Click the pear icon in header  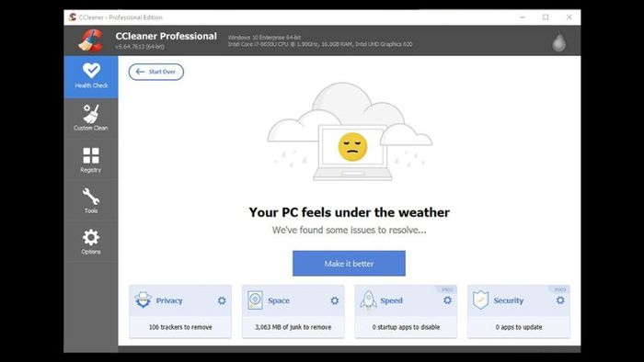[558, 42]
